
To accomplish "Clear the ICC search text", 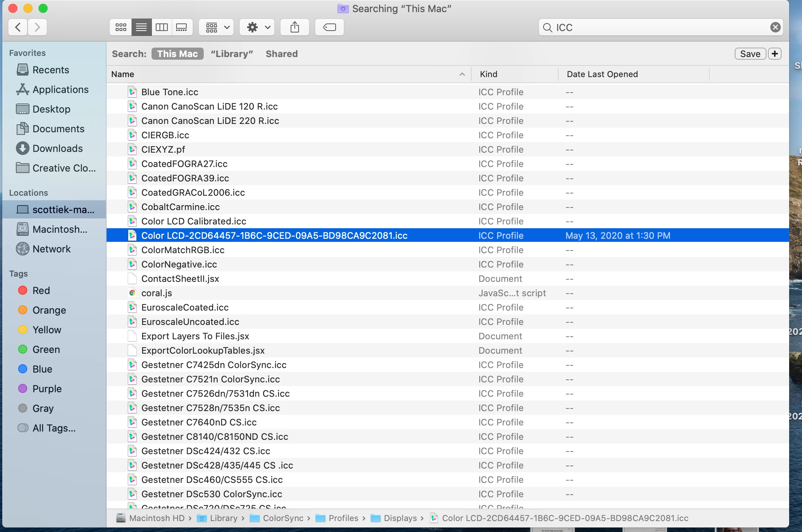I will click(775, 27).
